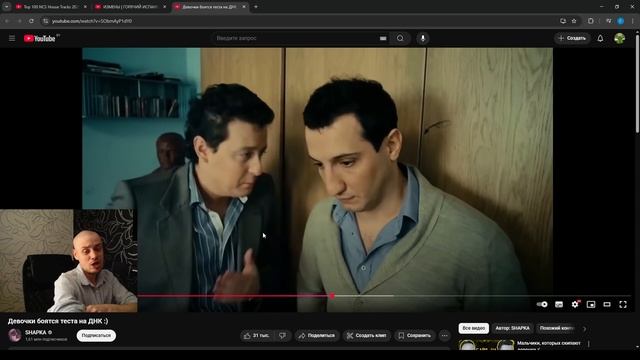
Task: Click the search magnifier button
Action: click(400, 38)
